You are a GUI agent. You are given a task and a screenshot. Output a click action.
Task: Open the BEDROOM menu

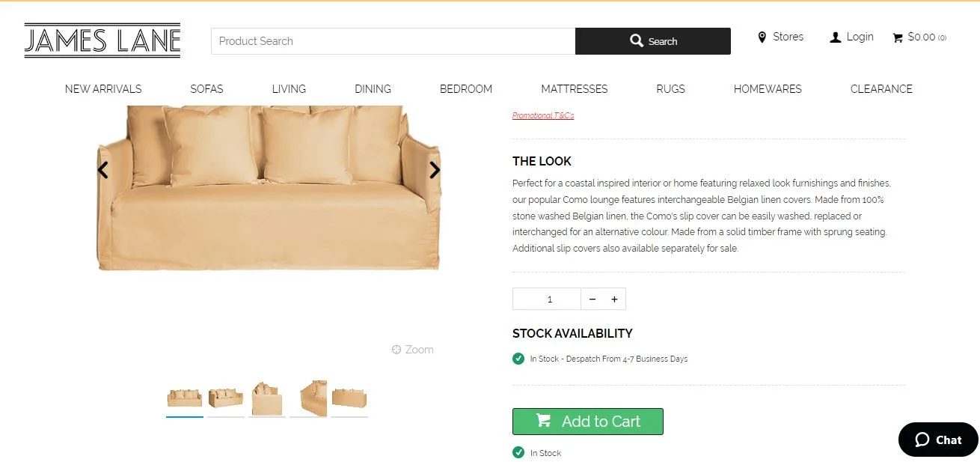coord(465,88)
